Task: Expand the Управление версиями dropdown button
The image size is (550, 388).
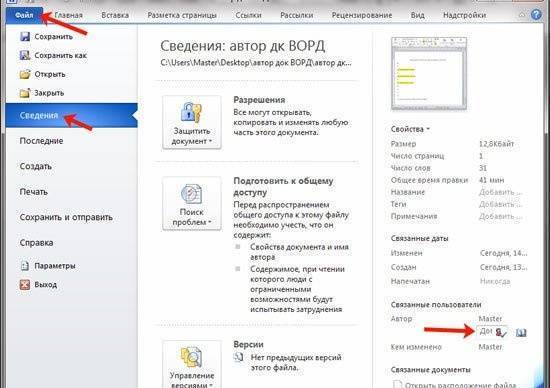Action: click(x=192, y=364)
